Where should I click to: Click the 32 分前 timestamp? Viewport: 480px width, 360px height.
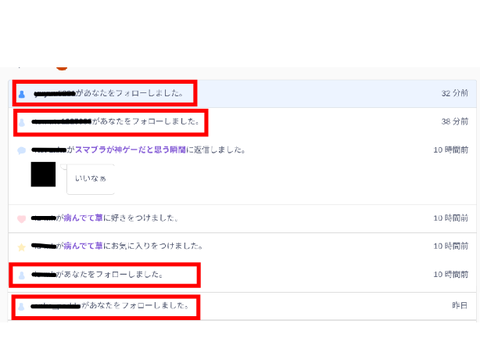455,93
